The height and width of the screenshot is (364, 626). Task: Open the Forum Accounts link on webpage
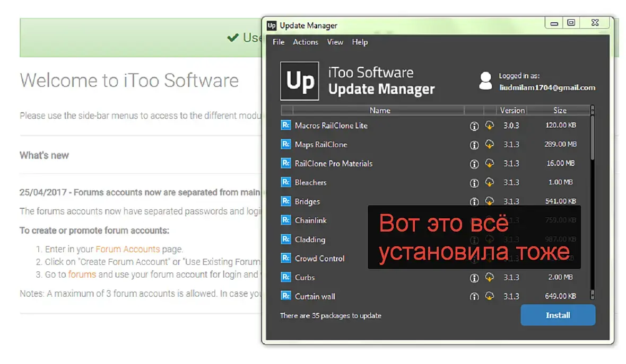click(127, 249)
